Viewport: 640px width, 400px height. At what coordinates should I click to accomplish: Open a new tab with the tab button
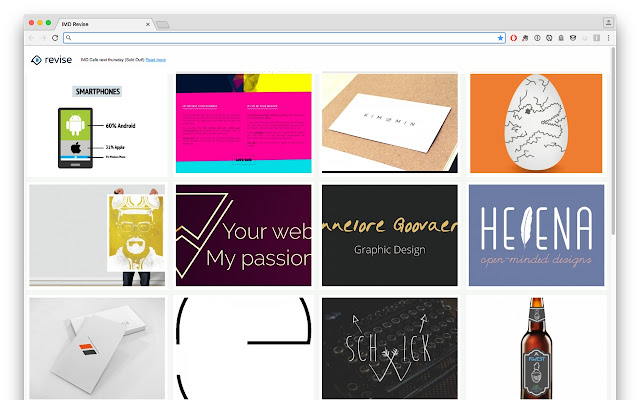pos(163,25)
